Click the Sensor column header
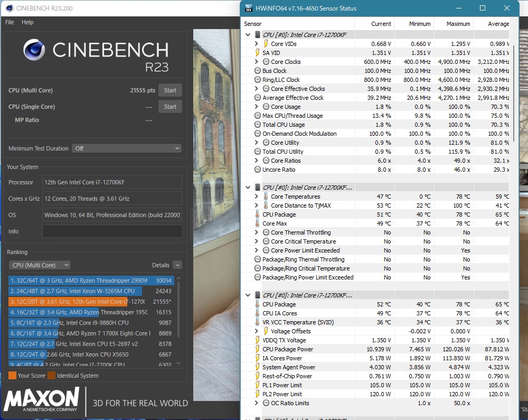This screenshot has height=420, width=528. coord(298,24)
